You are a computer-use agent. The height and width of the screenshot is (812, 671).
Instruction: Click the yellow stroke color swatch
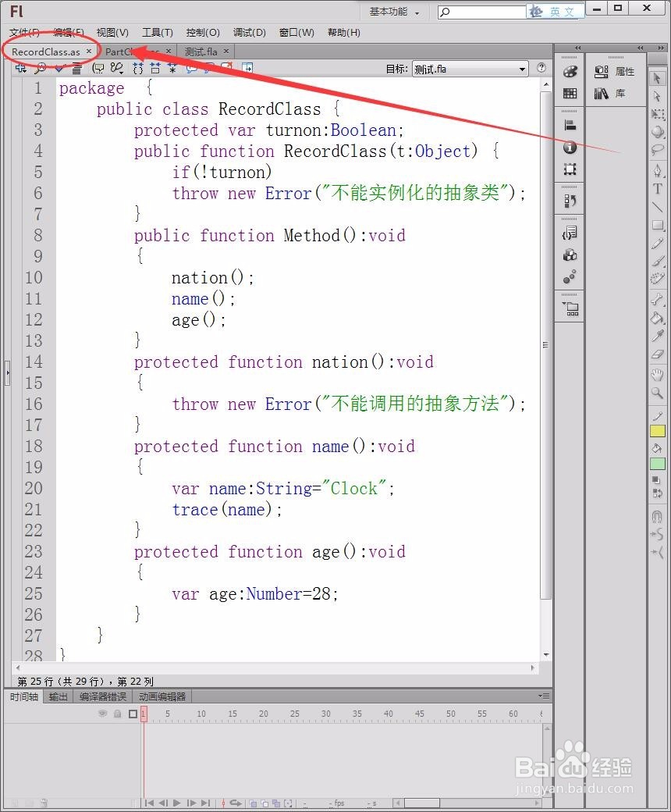point(658,431)
